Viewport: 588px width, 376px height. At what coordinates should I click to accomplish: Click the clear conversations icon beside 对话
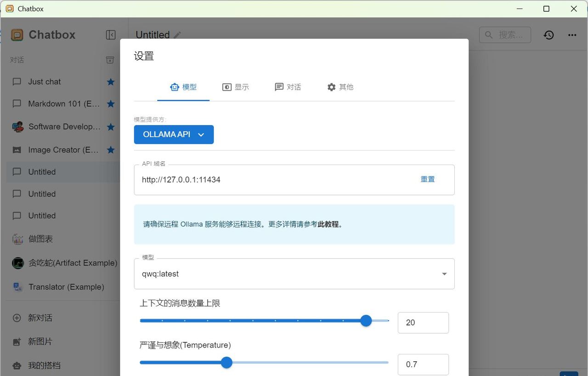[x=110, y=60]
